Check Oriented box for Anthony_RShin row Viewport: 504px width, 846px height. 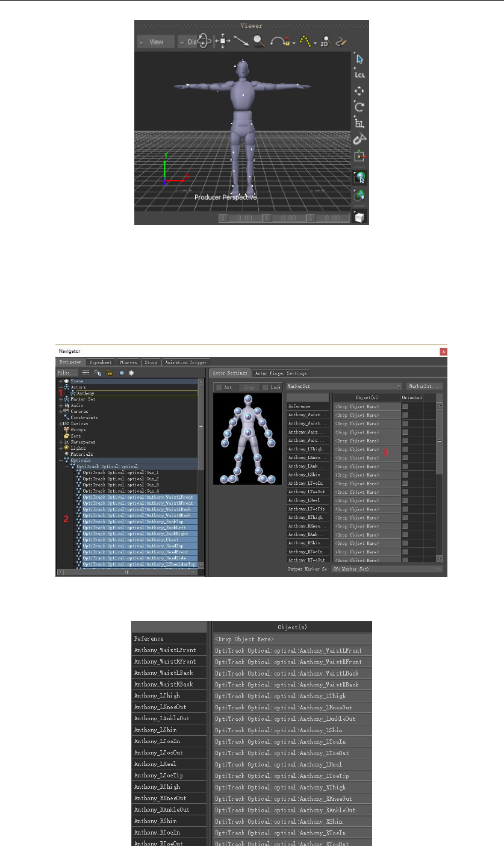click(x=405, y=542)
